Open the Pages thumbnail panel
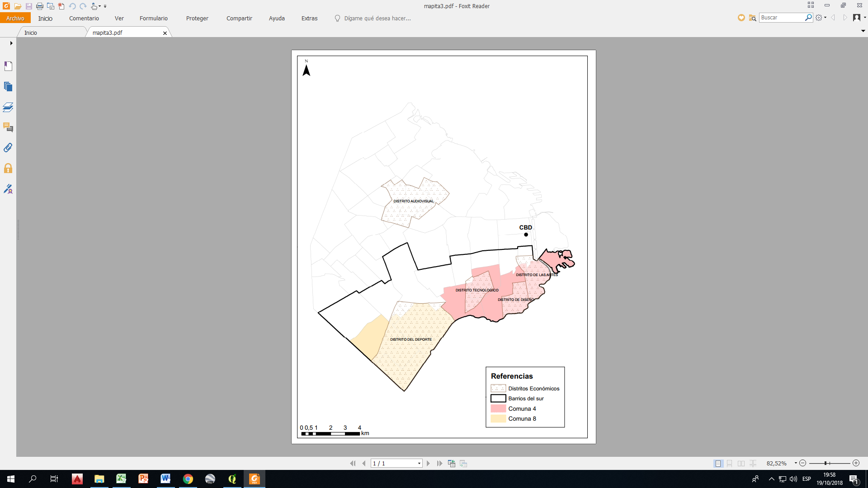Image resolution: width=868 pixels, height=488 pixels. click(8, 86)
